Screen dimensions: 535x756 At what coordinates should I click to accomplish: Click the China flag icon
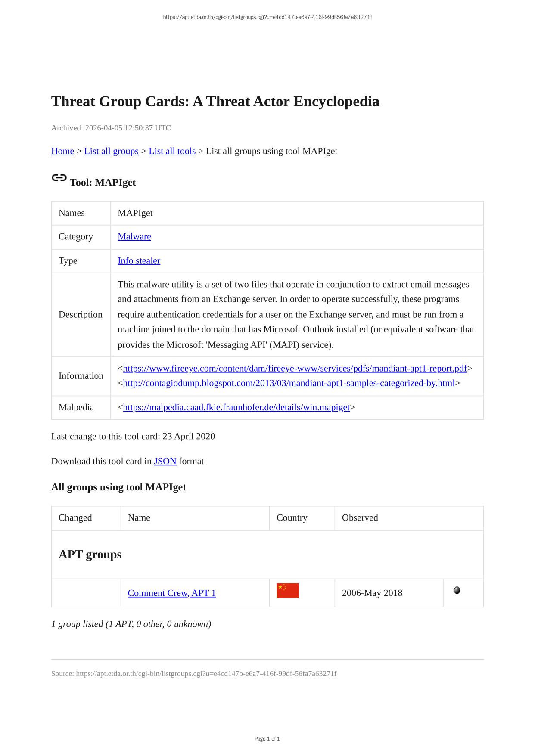point(287,591)
